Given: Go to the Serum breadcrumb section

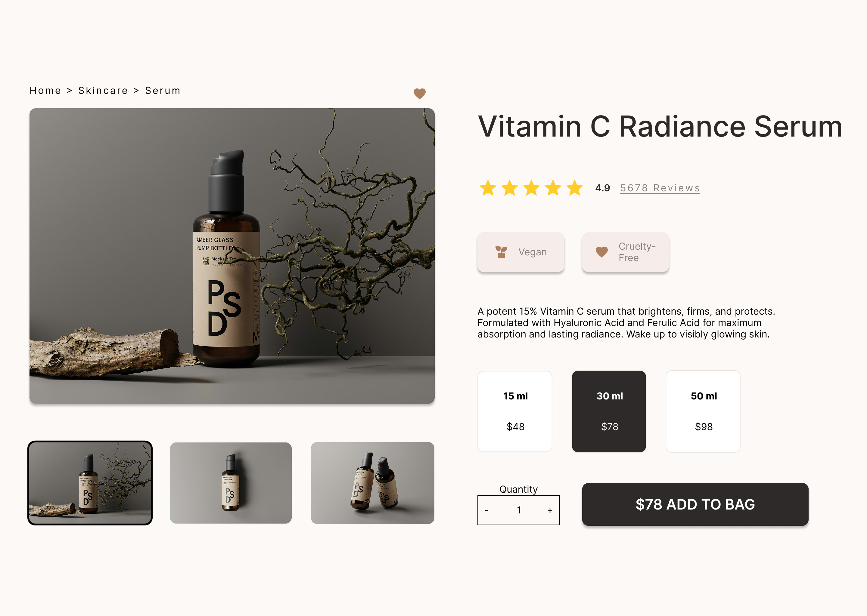Looking at the screenshot, I should 162,90.
